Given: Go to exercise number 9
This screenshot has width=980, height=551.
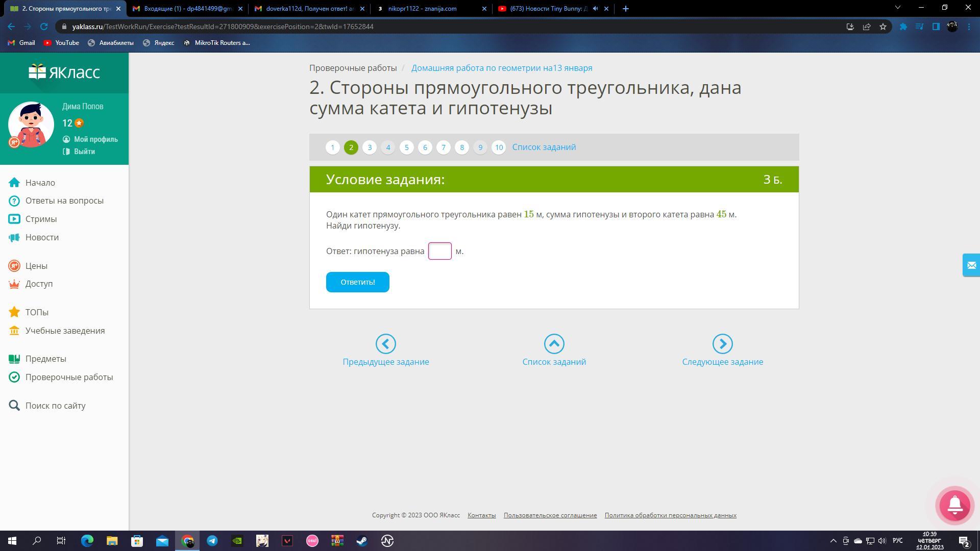Looking at the screenshot, I should click(480, 147).
